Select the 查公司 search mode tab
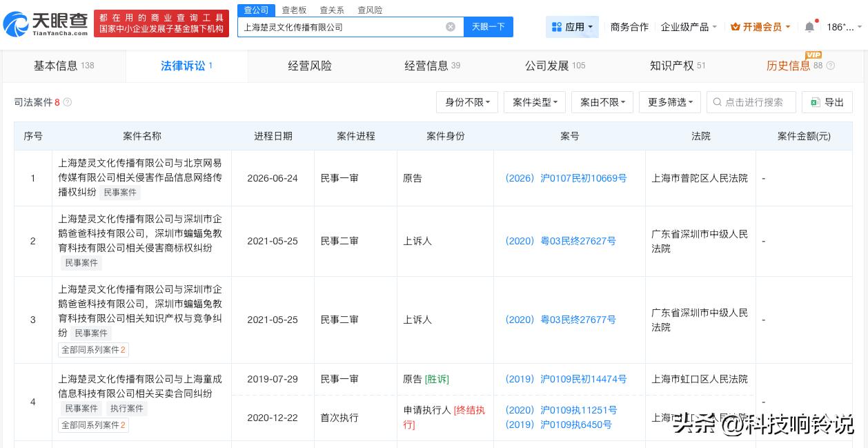This screenshot has height=448, width=868. coord(256,10)
